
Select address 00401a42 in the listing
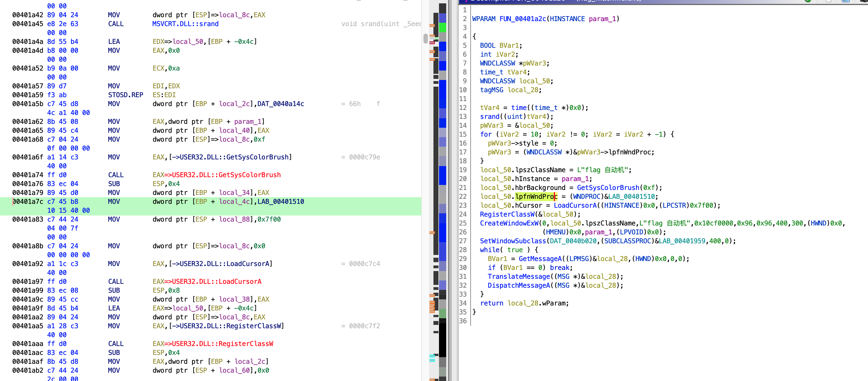pyautogui.click(x=28, y=15)
